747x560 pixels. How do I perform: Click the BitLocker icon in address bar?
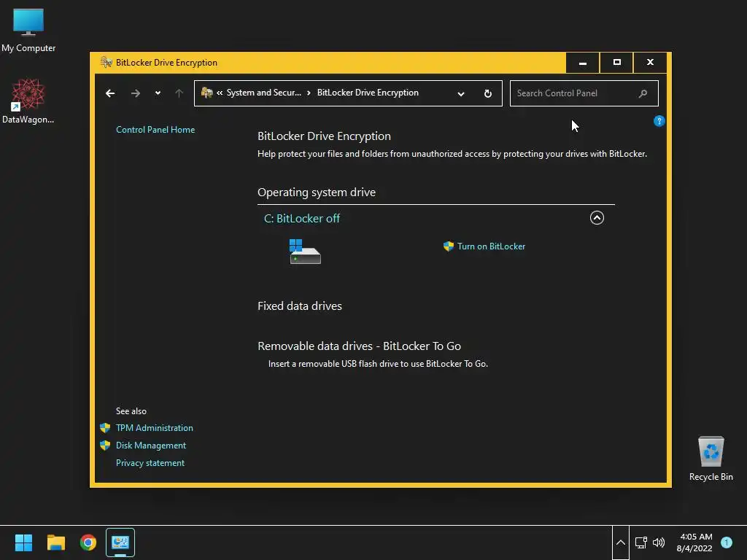pos(206,93)
